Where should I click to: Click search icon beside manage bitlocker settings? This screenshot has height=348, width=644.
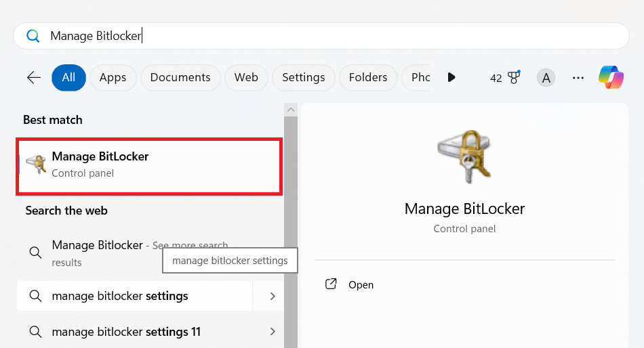pos(36,296)
